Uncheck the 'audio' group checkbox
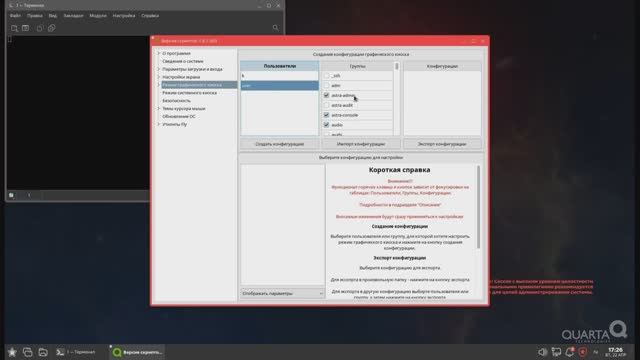The height and width of the screenshot is (360, 640). click(327, 125)
